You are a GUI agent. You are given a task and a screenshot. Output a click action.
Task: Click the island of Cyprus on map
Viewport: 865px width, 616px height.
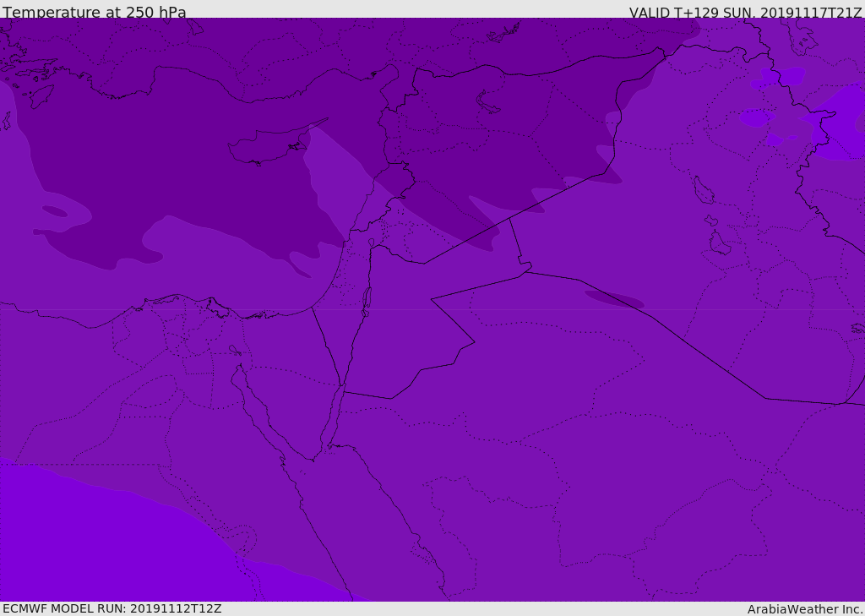(270, 144)
